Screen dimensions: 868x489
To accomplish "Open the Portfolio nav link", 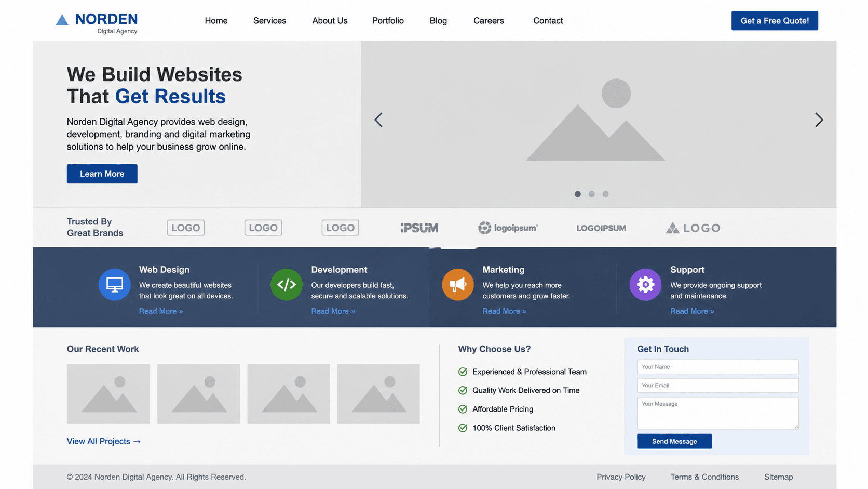I will [388, 21].
